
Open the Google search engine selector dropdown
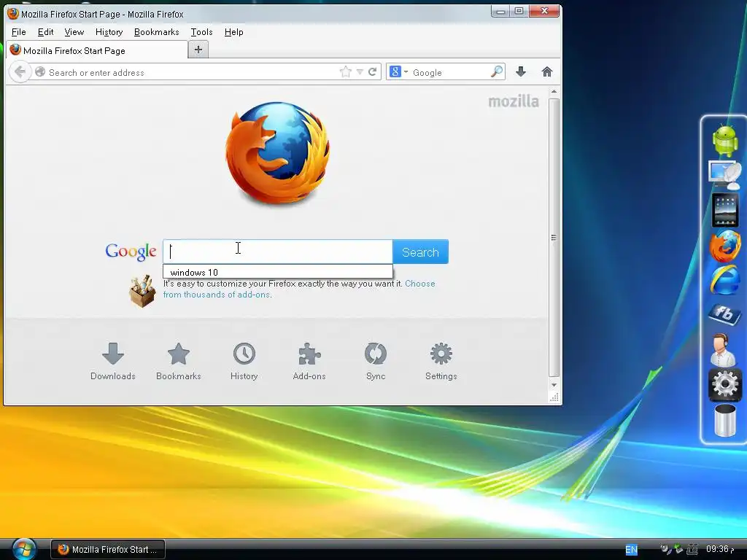pos(399,72)
